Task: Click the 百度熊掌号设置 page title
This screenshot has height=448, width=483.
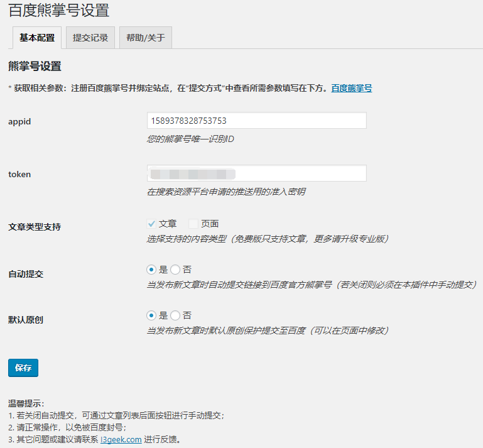Action: [59, 10]
